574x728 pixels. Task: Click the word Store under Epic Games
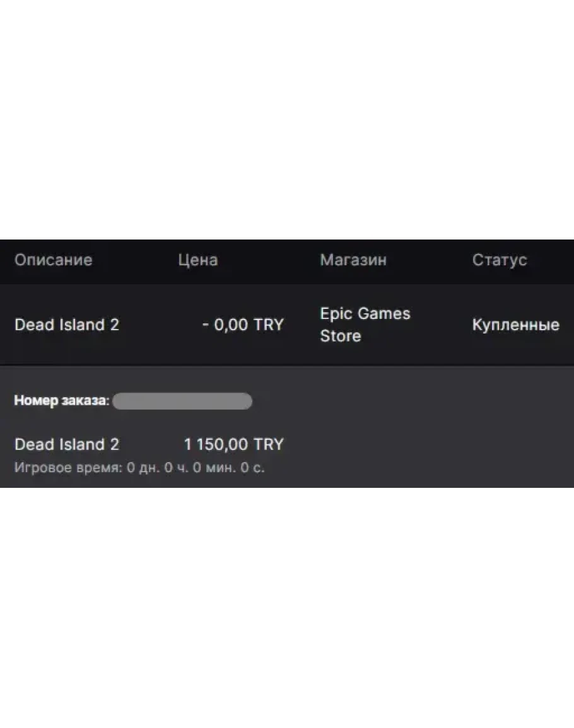(340, 336)
